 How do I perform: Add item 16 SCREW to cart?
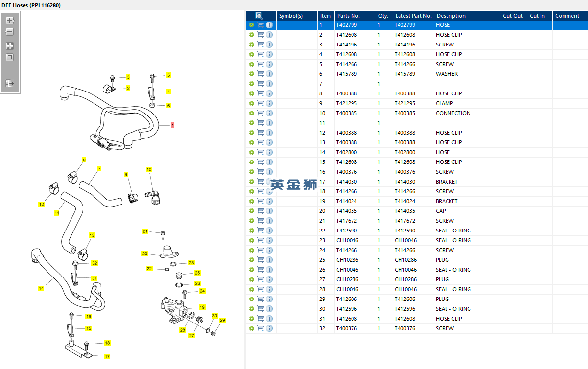click(x=260, y=172)
